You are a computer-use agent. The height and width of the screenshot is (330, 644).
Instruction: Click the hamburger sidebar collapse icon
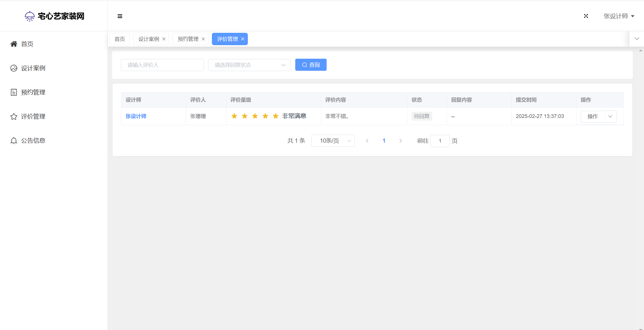120,16
